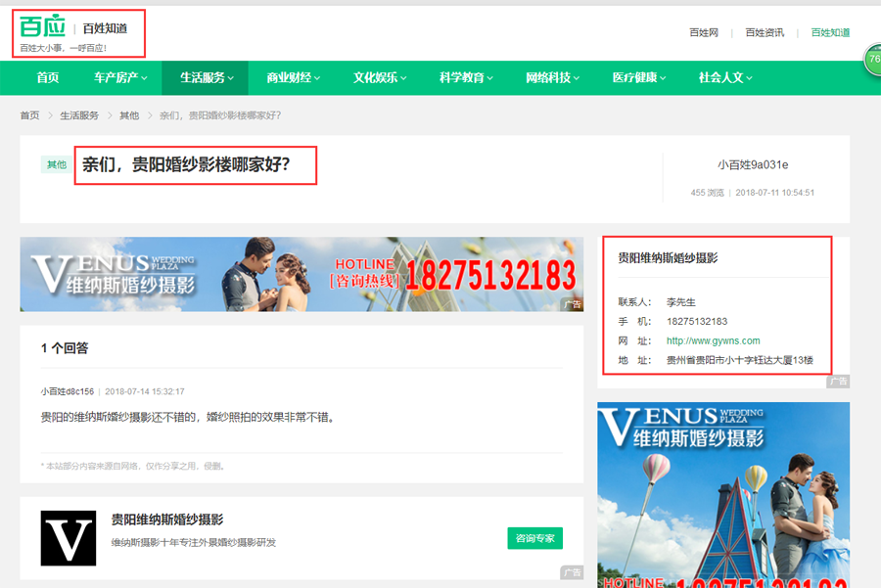Open the 百姓知道 header title link

pyautogui.click(x=105, y=28)
